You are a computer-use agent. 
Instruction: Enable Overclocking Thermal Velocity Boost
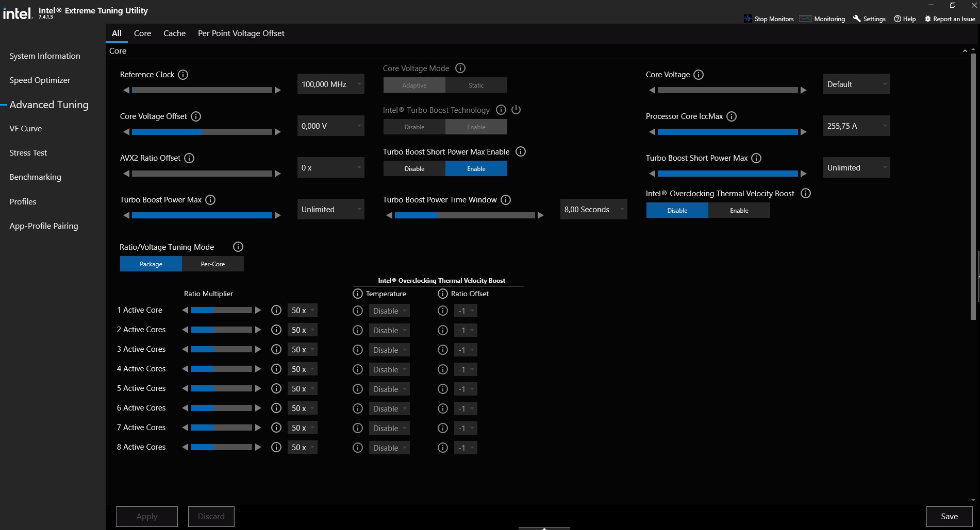click(739, 211)
